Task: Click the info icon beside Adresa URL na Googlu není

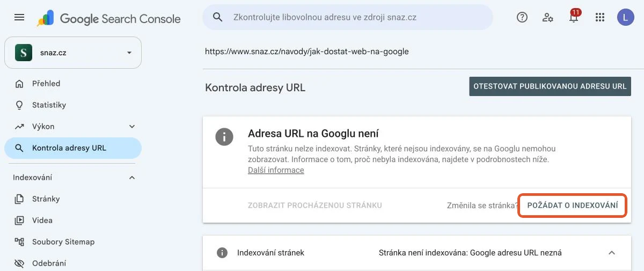Action: coord(224,137)
